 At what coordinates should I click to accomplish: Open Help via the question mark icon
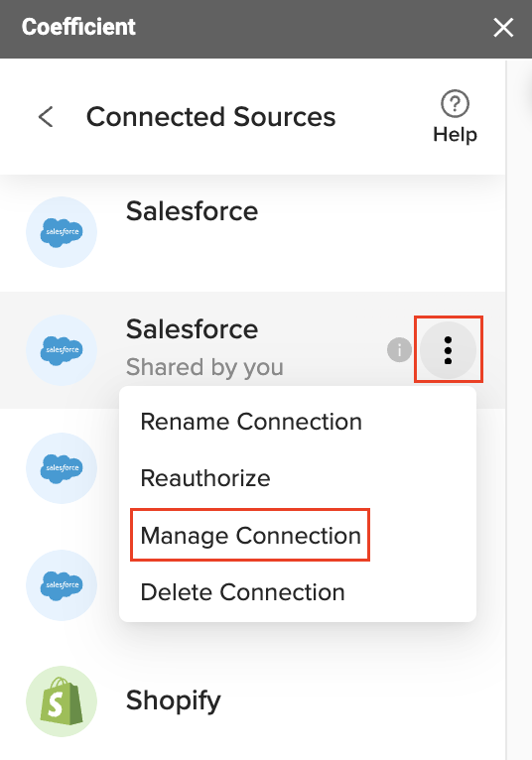pyautogui.click(x=455, y=103)
